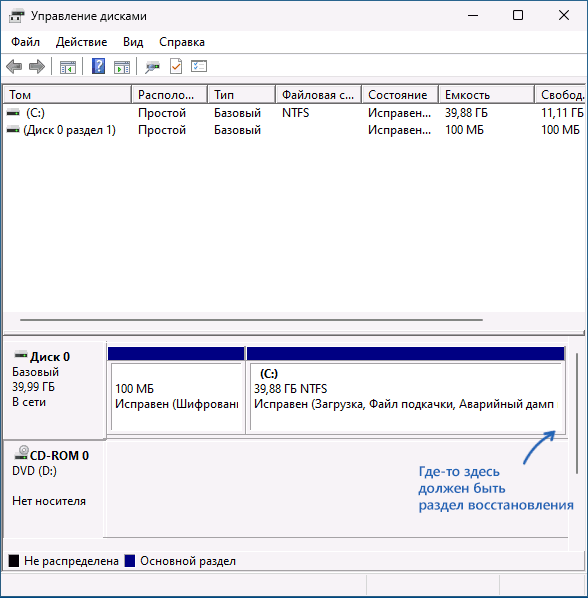Click the NTFS file system cell
Screen dimensions: 588x598
[x=296, y=113]
